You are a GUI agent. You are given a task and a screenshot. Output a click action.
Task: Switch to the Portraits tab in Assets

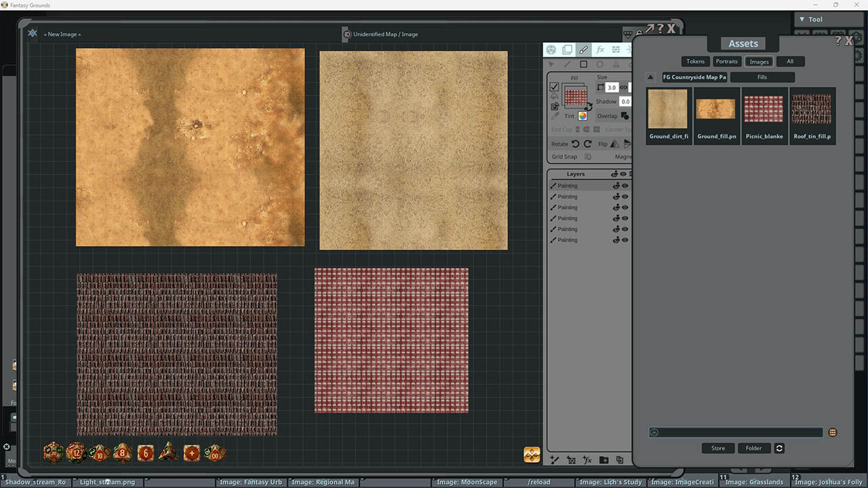click(x=726, y=61)
